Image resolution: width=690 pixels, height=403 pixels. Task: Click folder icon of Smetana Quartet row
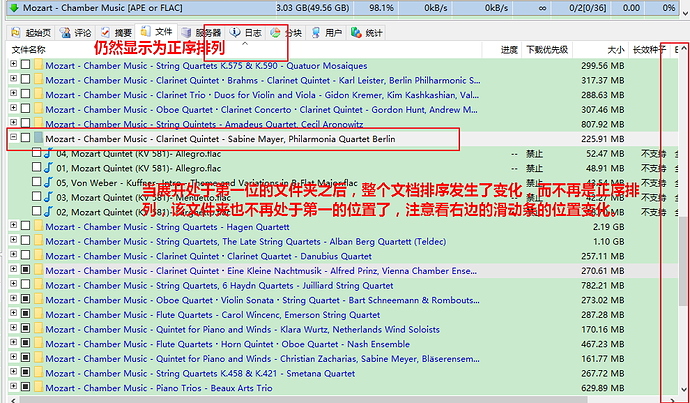(39, 373)
